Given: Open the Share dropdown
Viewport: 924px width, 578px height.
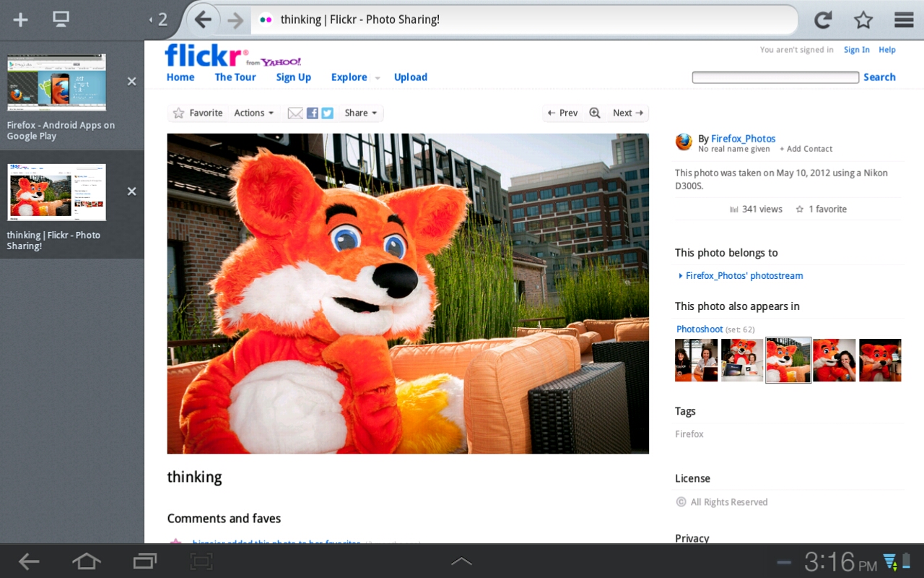Looking at the screenshot, I should coord(359,113).
